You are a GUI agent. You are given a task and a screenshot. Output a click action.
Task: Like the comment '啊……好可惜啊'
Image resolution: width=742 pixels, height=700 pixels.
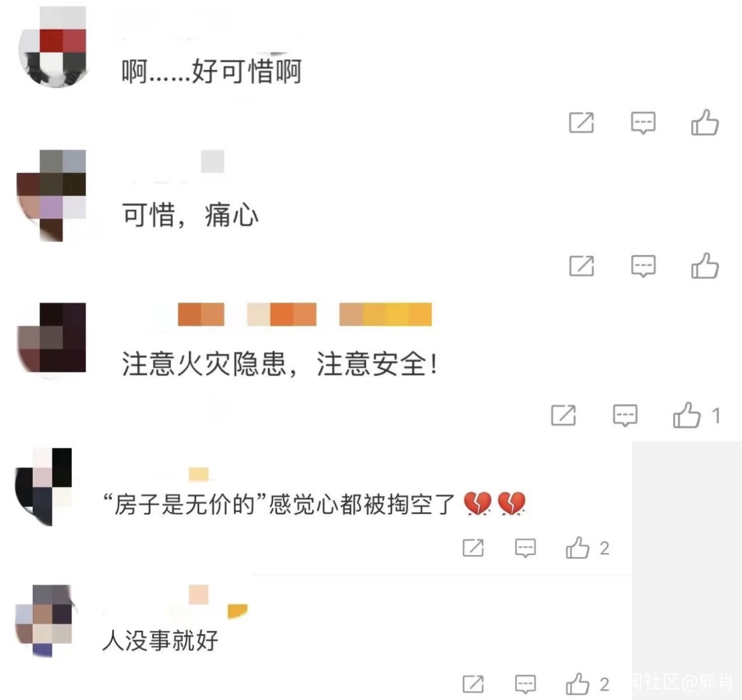click(x=705, y=122)
